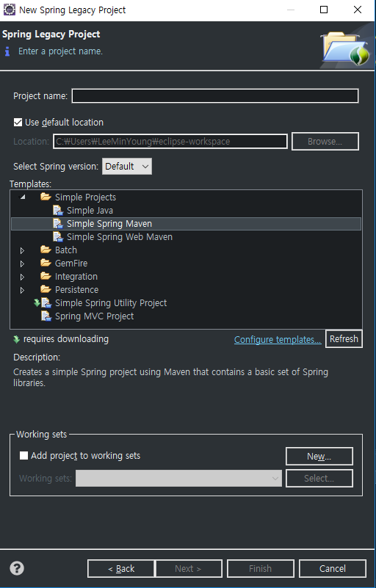Screen dimensions: 376x588
Task: Select the Integration tree row label
Action: [76, 276]
